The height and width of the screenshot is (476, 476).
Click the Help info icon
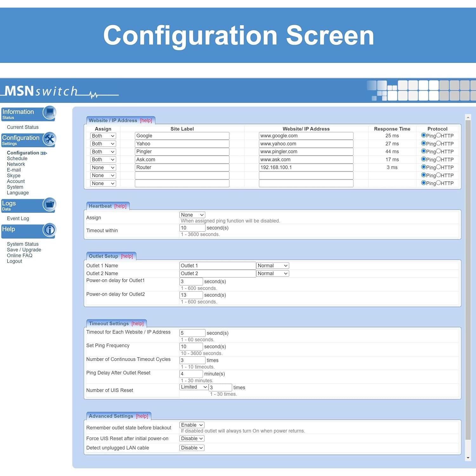[x=50, y=230]
